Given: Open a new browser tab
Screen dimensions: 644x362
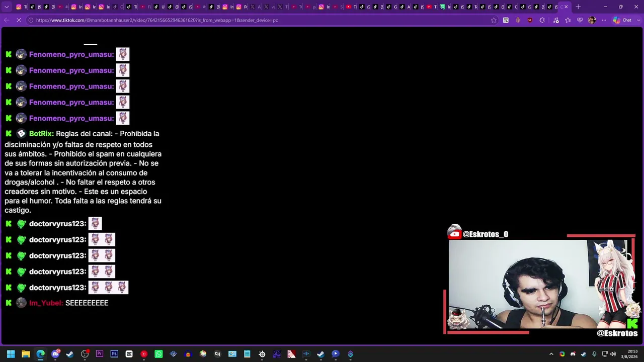Looking at the screenshot, I should pos(578,7).
